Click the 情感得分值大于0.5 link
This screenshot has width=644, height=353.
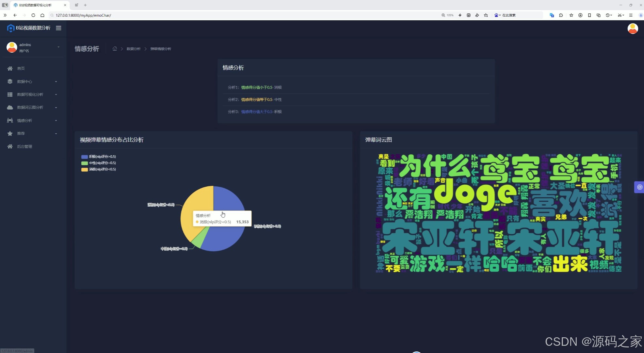257,112
